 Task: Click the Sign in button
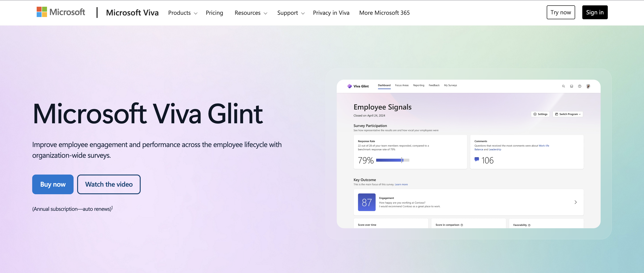tap(595, 12)
